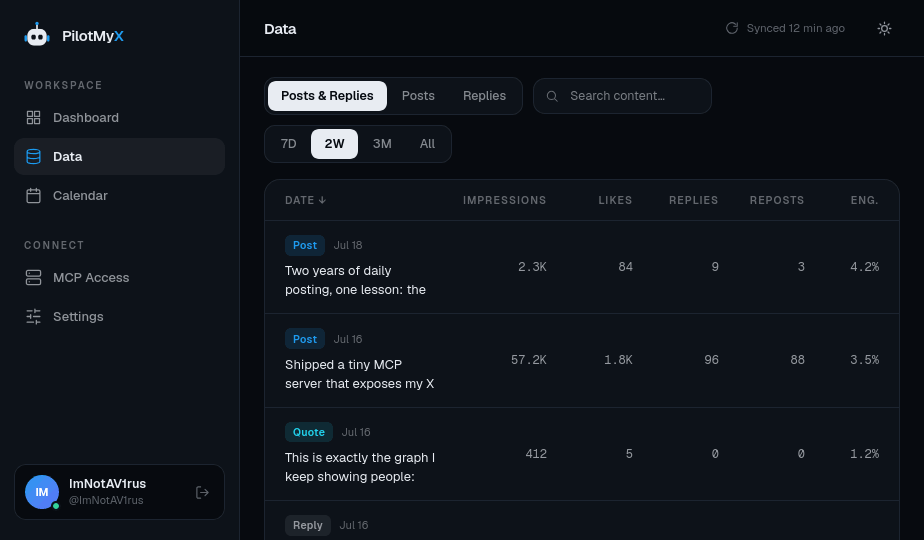Image resolution: width=924 pixels, height=540 pixels.
Task: Click the 1.2% engagement value
Action: (864, 454)
